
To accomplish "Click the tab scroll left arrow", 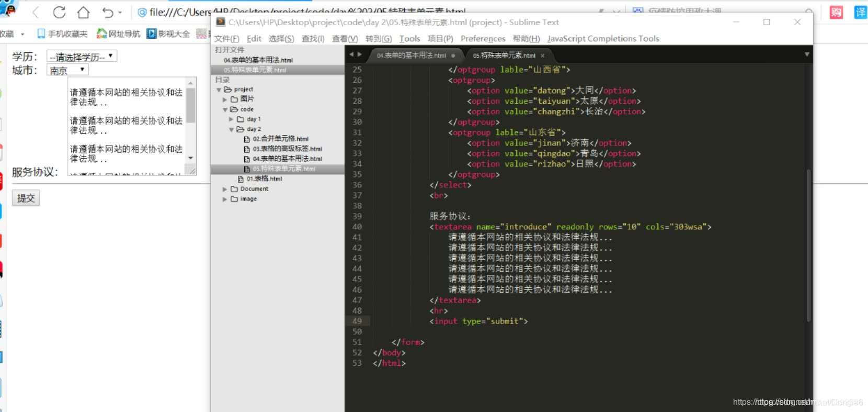I will click(x=351, y=54).
